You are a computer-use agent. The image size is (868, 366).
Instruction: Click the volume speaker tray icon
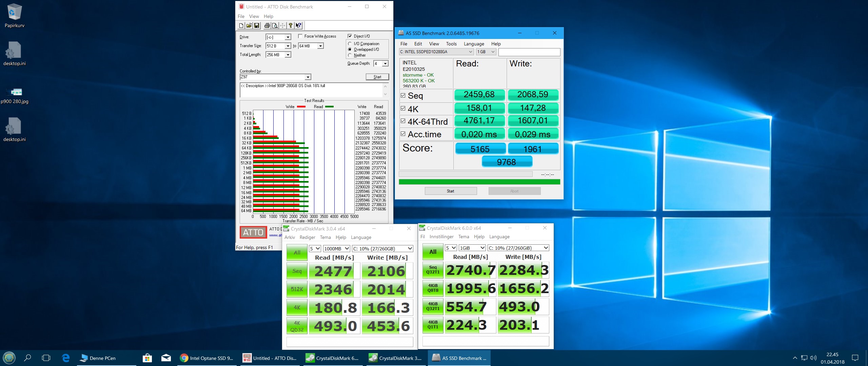pyautogui.click(x=813, y=358)
